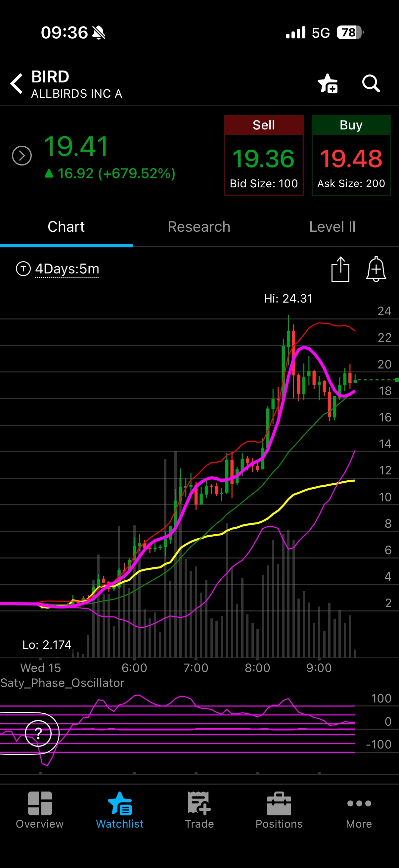Open the Trade bottom tab
Image resolution: width=399 pixels, height=868 pixels.
point(199,810)
